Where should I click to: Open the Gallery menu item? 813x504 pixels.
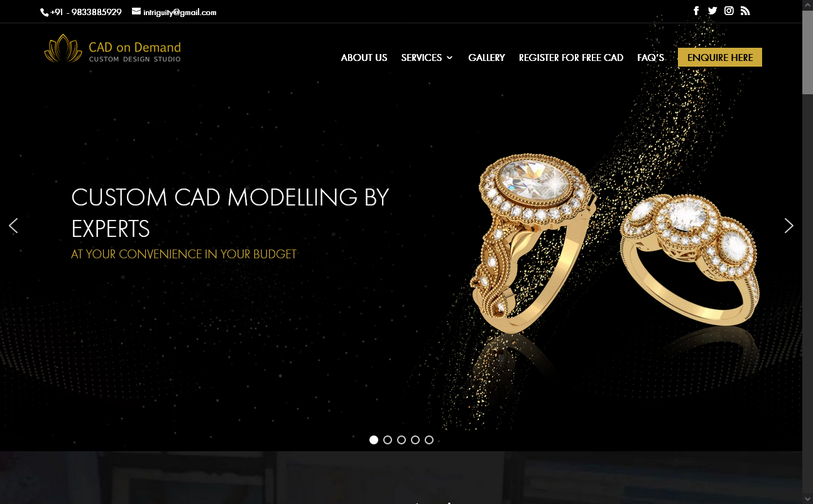coord(486,58)
